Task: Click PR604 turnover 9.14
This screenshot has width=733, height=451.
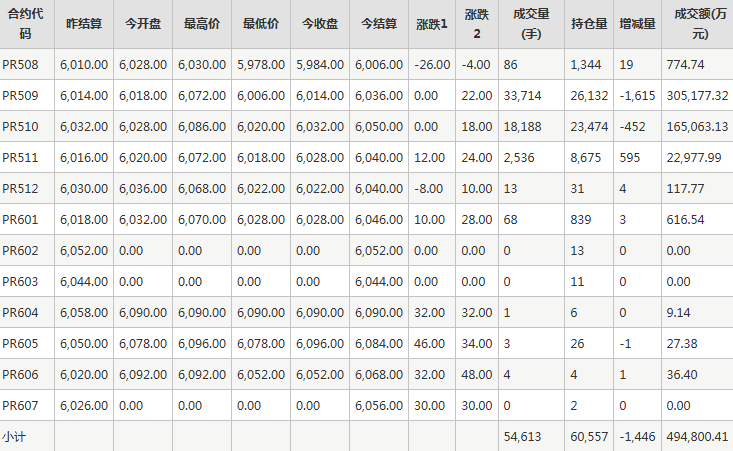Action: tap(678, 312)
